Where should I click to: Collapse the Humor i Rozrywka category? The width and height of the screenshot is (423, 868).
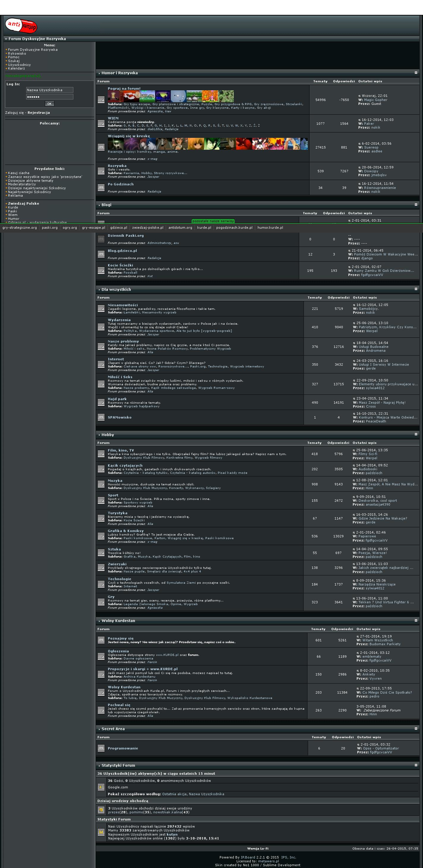point(416,73)
